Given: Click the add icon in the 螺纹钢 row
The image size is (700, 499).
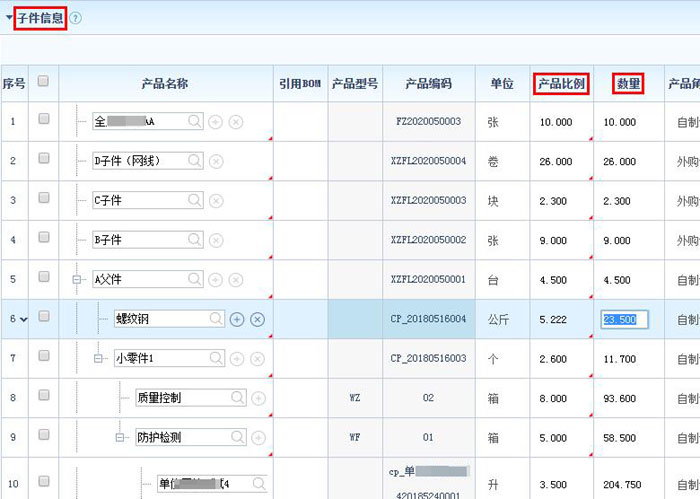Looking at the screenshot, I should pyautogui.click(x=237, y=319).
